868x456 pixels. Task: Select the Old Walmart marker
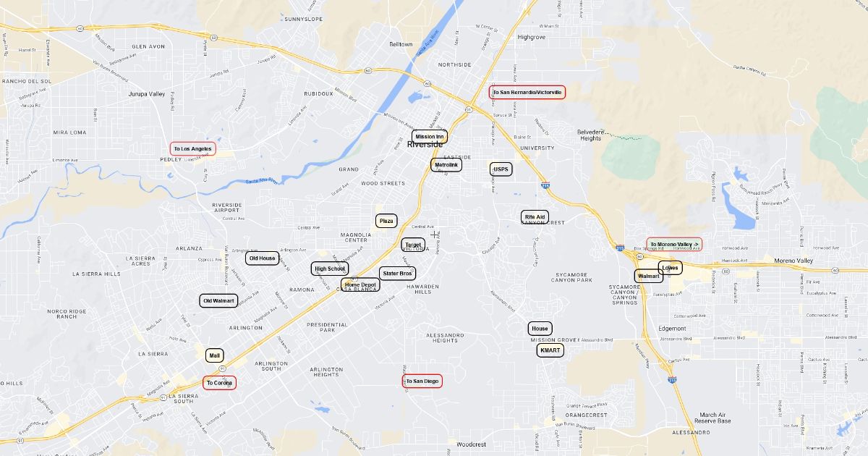click(x=219, y=300)
